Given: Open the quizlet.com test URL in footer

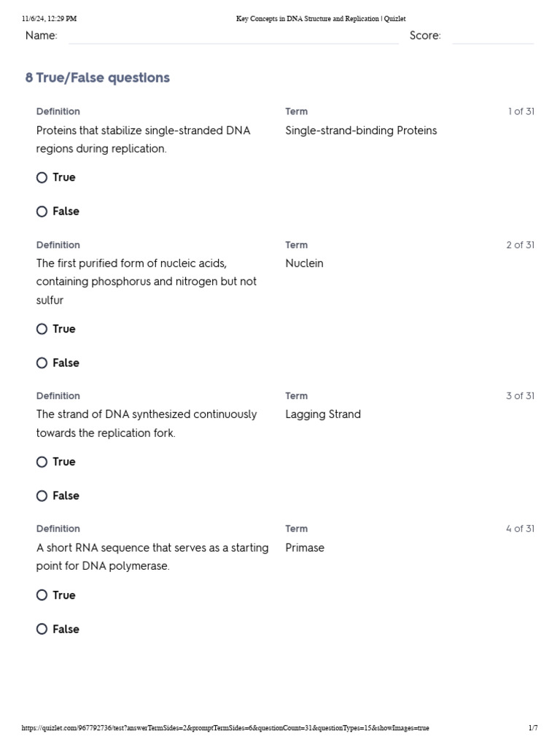Looking at the screenshot, I should click(x=226, y=728).
